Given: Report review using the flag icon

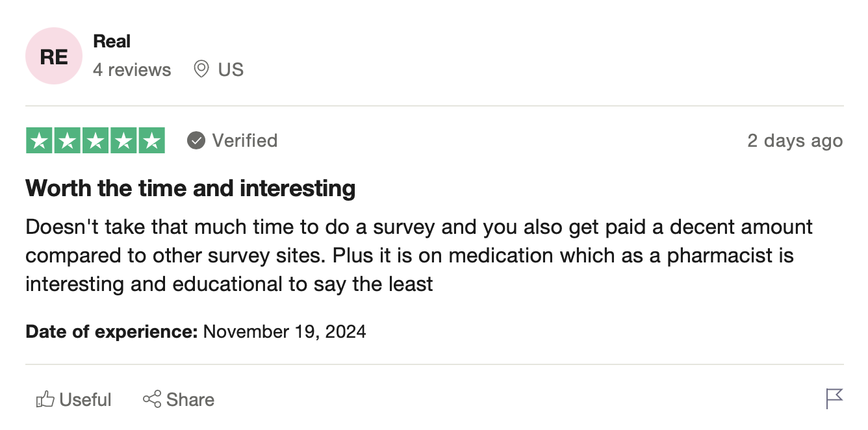Looking at the screenshot, I should tap(834, 398).
